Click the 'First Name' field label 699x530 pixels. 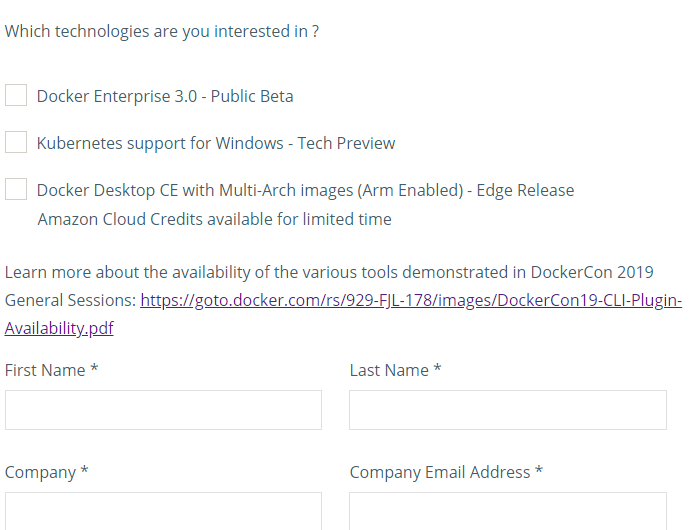click(45, 371)
